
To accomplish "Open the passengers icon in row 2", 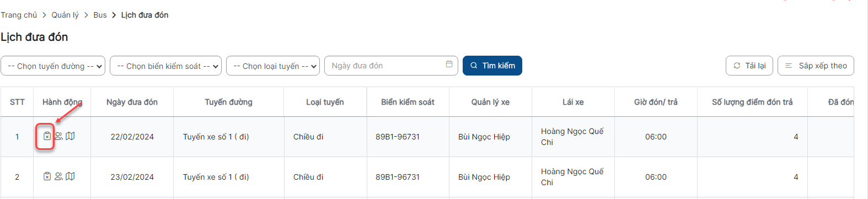I will coord(58,176).
